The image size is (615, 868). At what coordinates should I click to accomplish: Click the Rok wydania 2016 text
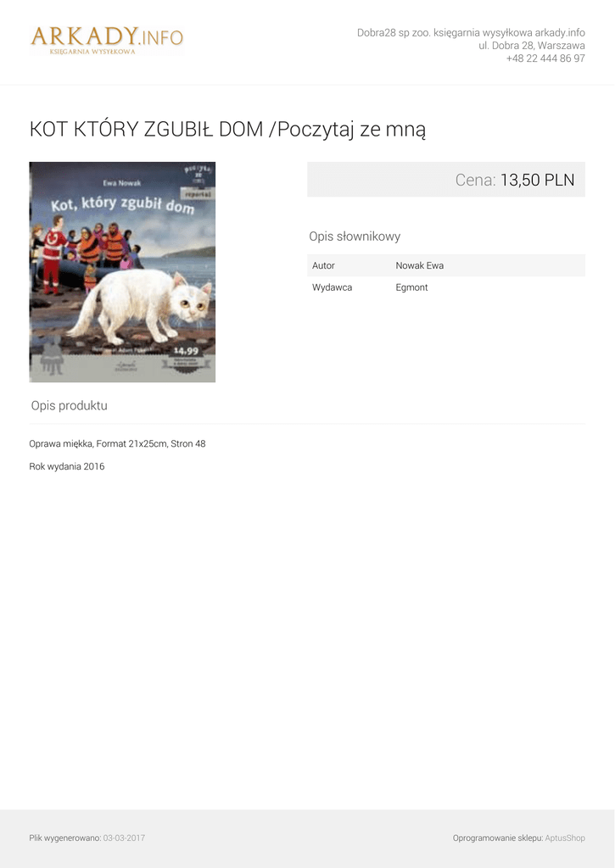67,467
